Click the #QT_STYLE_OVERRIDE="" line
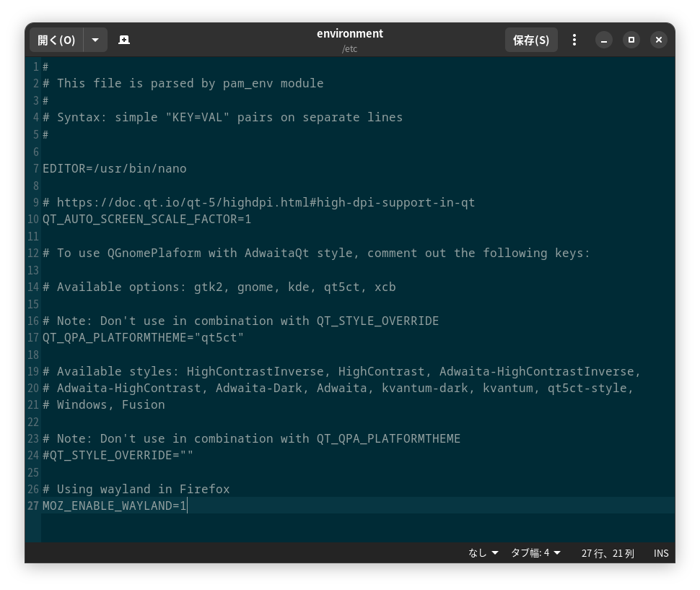This screenshot has width=700, height=590. pos(118,456)
